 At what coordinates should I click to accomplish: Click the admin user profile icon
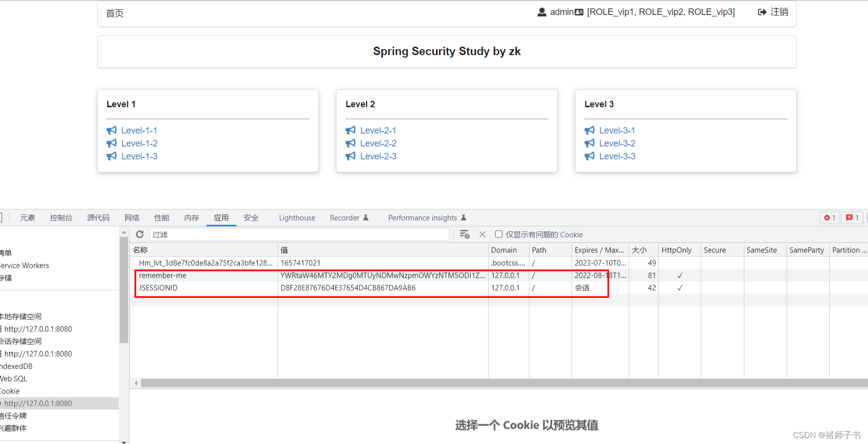pyautogui.click(x=542, y=12)
